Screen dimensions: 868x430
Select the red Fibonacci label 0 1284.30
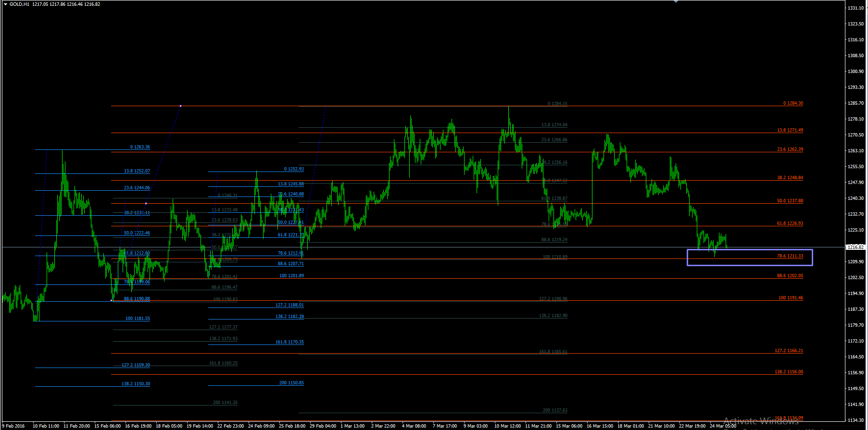click(x=793, y=103)
